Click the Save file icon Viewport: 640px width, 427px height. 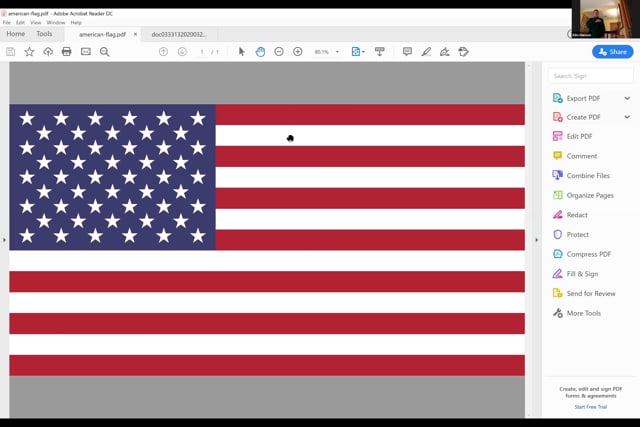click(x=11, y=52)
